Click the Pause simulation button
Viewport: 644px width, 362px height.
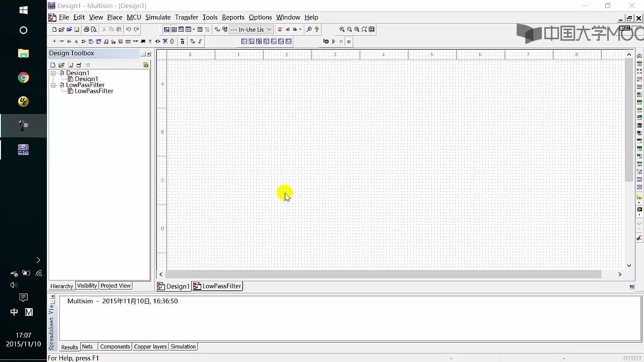341,41
